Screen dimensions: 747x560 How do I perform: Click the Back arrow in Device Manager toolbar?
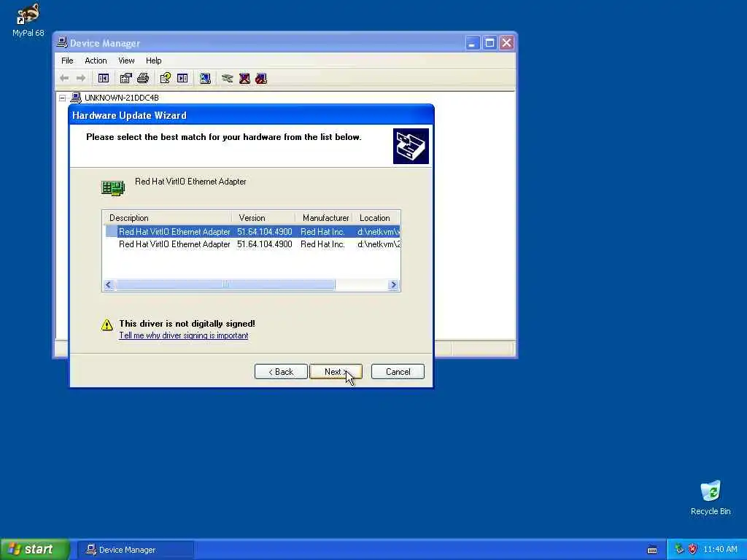click(x=64, y=79)
